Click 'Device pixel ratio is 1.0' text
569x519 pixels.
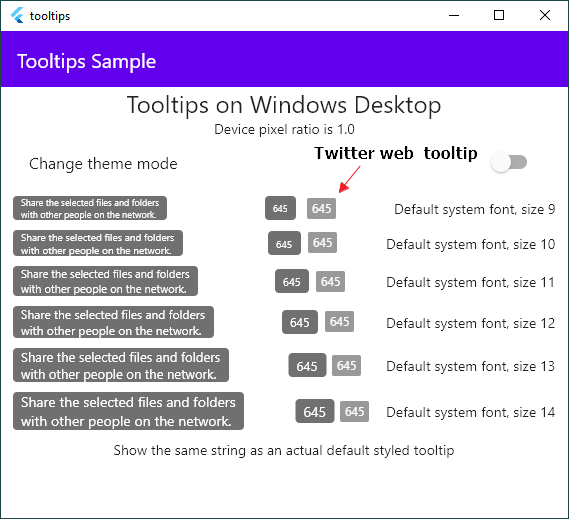(284, 129)
